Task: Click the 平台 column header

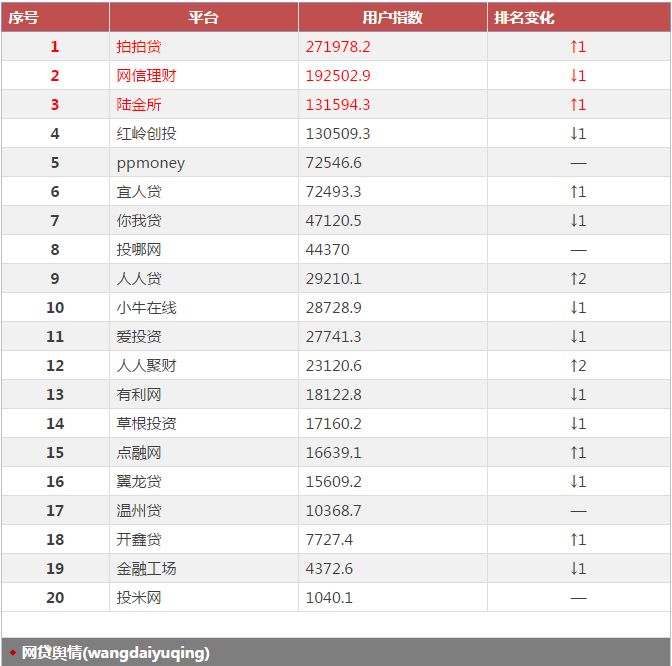Action: coord(204,18)
